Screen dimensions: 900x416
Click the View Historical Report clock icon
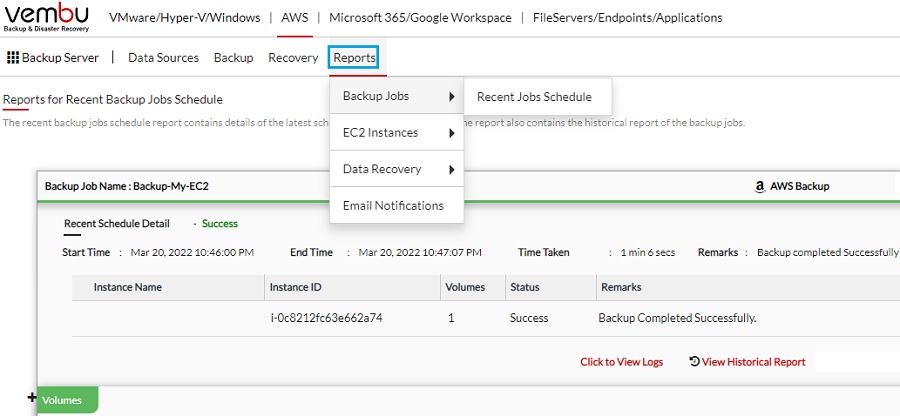click(694, 361)
